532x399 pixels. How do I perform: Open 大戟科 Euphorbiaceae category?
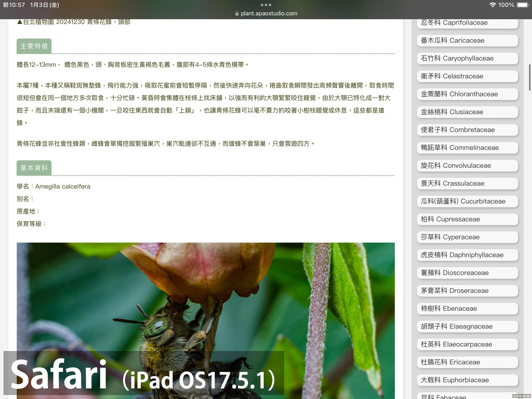pyautogui.click(x=467, y=380)
